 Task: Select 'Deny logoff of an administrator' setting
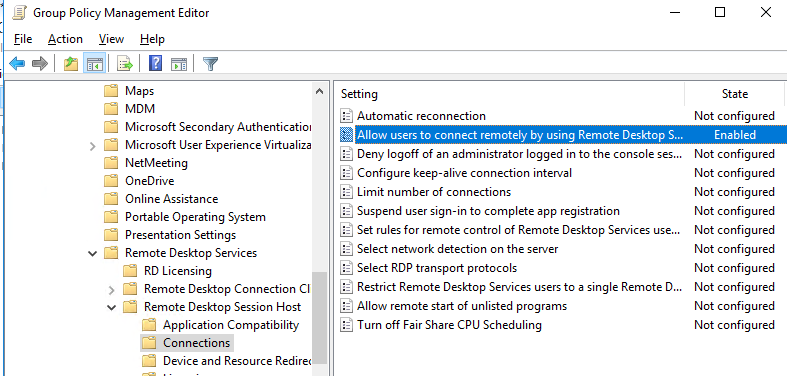click(519, 154)
